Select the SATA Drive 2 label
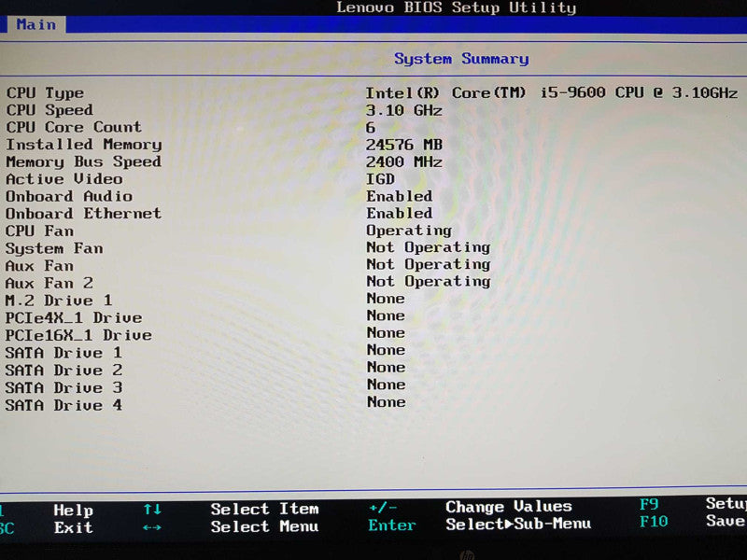The width and height of the screenshot is (747, 560). [x=63, y=371]
